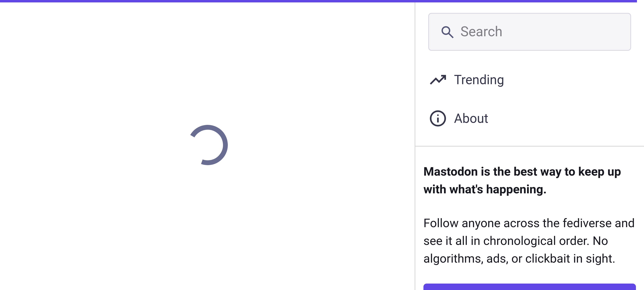644x290 pixels.
Task: Select "About" in the sidebar menu
Action: pos(471,118)
